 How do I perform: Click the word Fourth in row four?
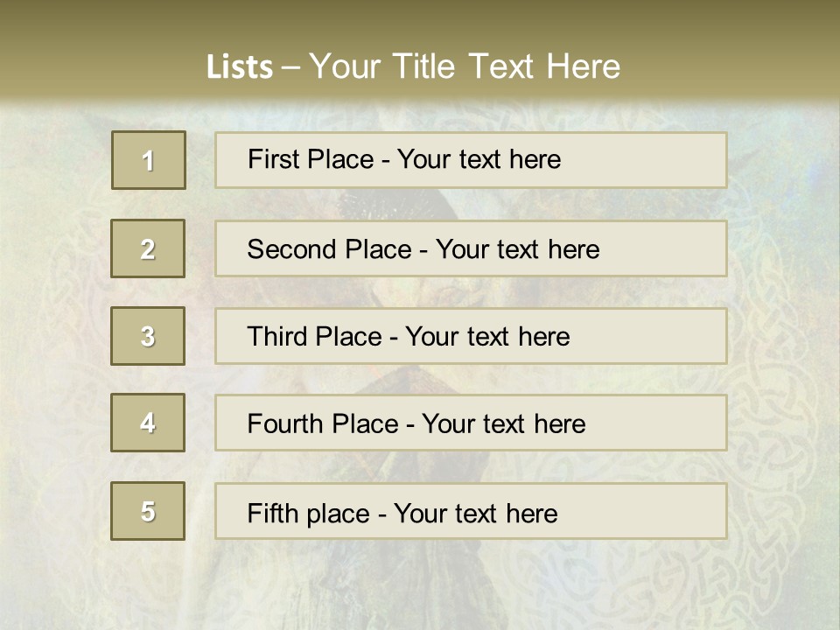click(x=283, y=423)
